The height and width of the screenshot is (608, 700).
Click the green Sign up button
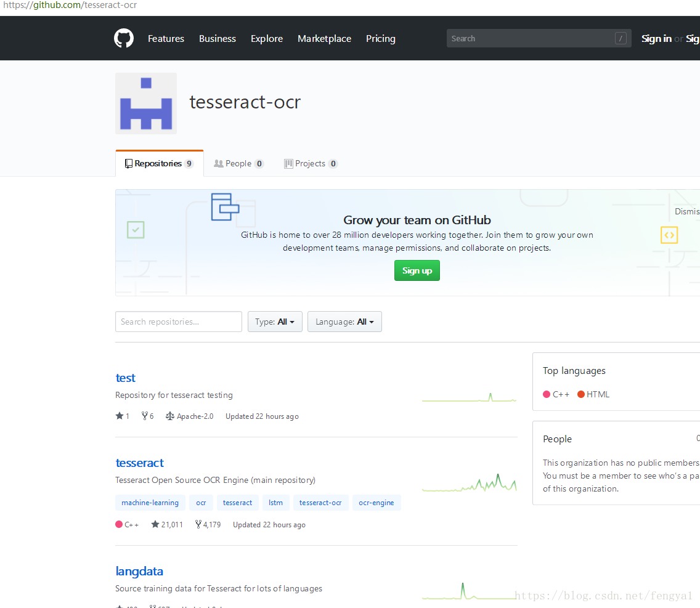coord(417,270)
